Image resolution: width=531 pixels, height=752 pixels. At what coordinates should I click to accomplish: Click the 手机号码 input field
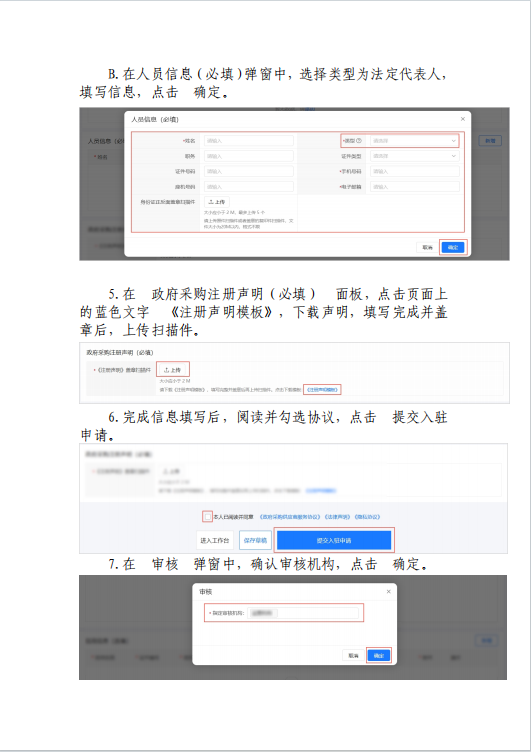(414, 171)
